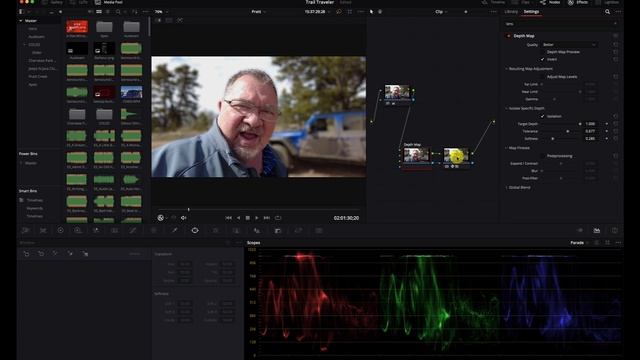This screenshot has height=360, width=640.
Task: Open the Media Pool panel button
Action: tap(109, 2)
